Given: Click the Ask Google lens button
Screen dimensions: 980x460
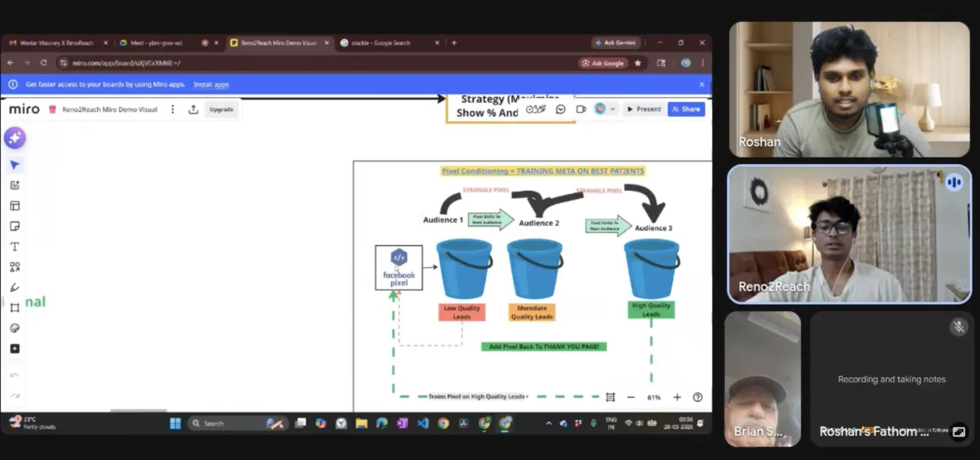Looking at the screenshot, I should pyautogui.click(x=603, y=63).
